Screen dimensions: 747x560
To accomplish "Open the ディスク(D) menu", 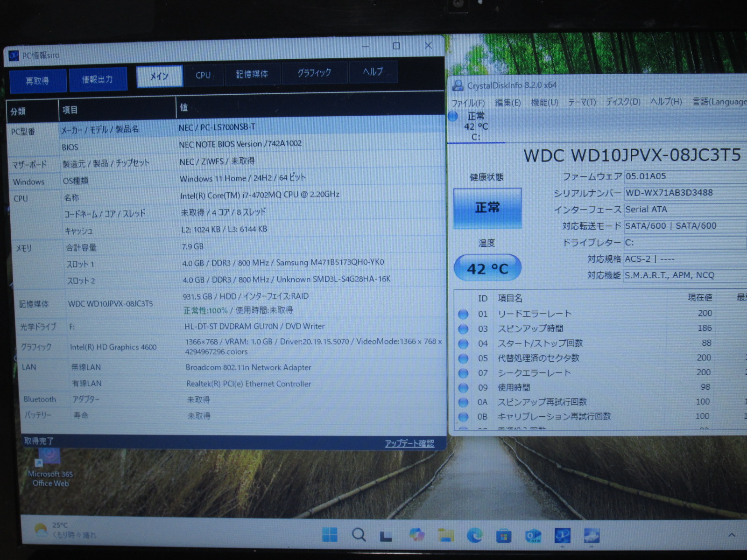I will tap(623, 102).
